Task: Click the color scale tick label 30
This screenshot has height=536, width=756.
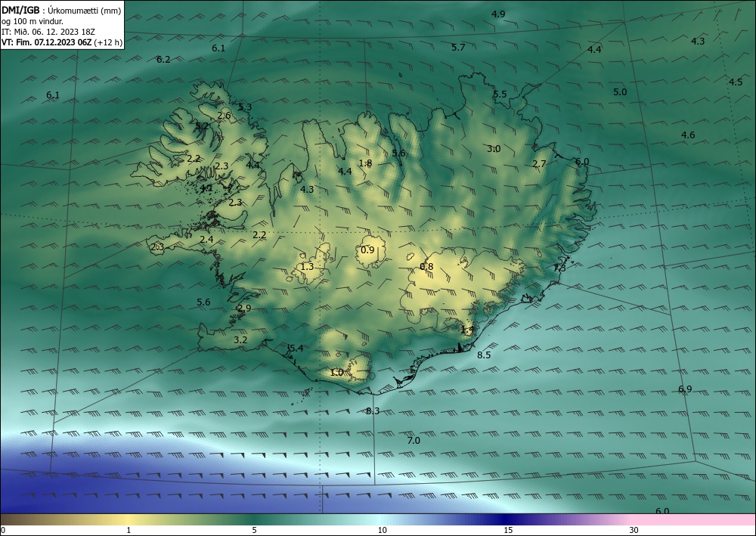Action: [x=634, y=530]
